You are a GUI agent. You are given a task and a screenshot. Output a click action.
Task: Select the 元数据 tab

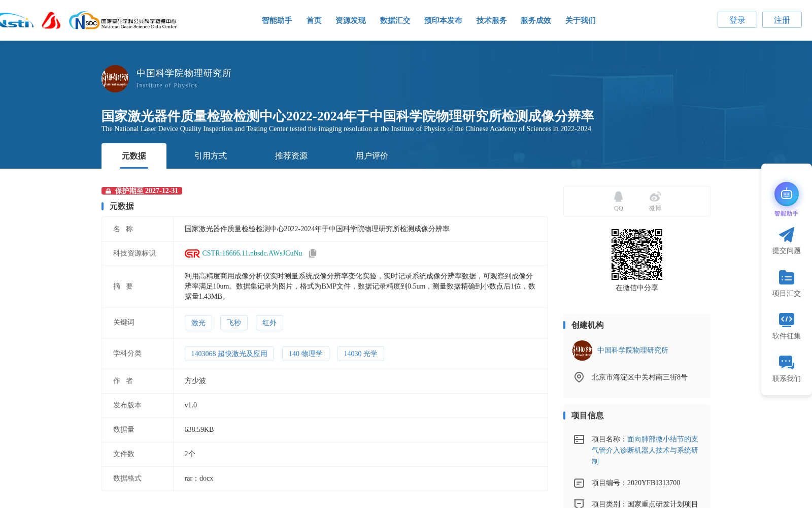(x=134, y=156)
